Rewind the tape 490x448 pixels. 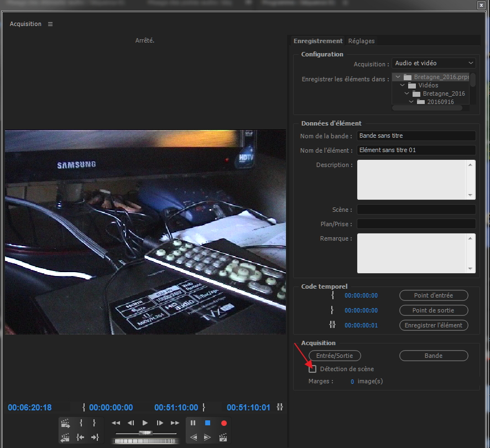pos(116,423)
